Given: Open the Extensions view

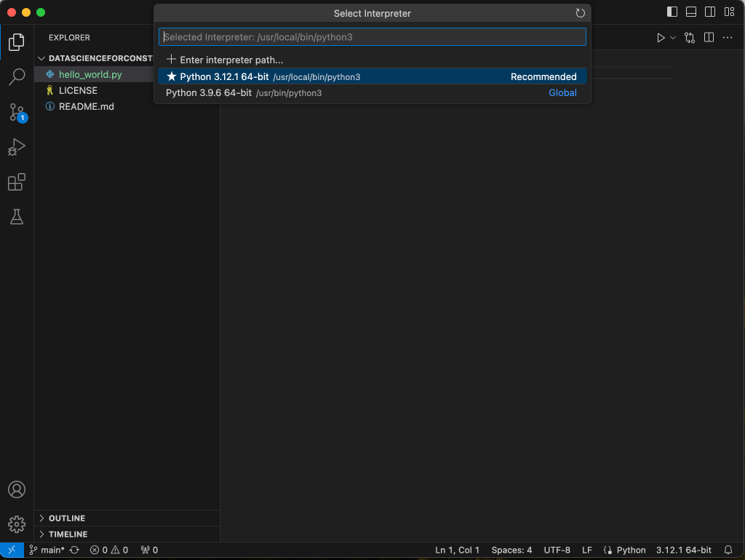Looking at the screenshot, I should 17,182.
